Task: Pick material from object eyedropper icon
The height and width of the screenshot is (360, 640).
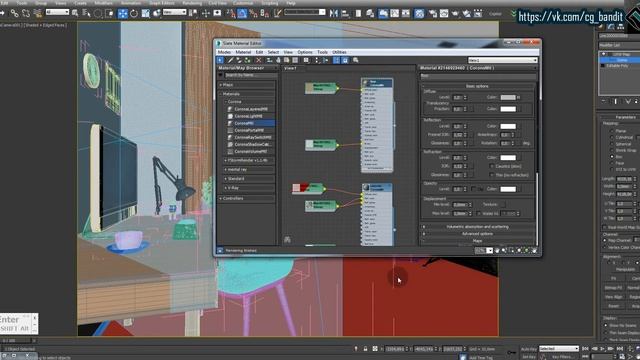Action: (230, 60)
